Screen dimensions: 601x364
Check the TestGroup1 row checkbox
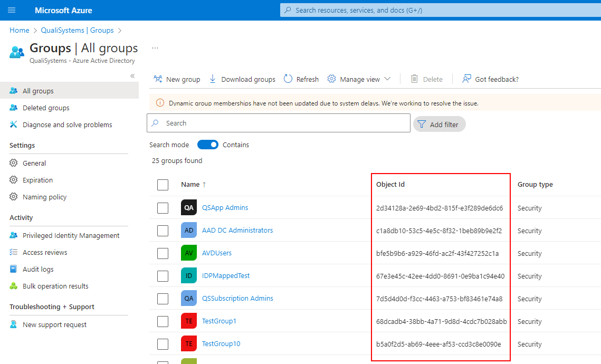tap(163, 321)
